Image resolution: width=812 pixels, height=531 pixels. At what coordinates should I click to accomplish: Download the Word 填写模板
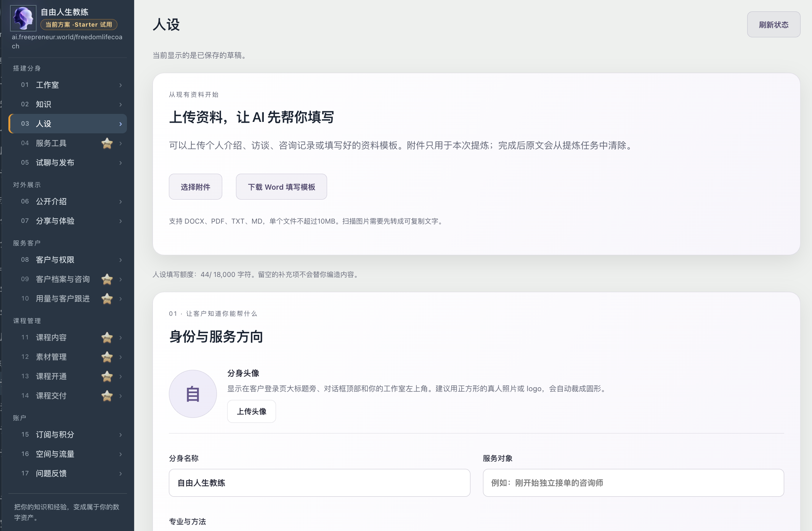[281, 187]
